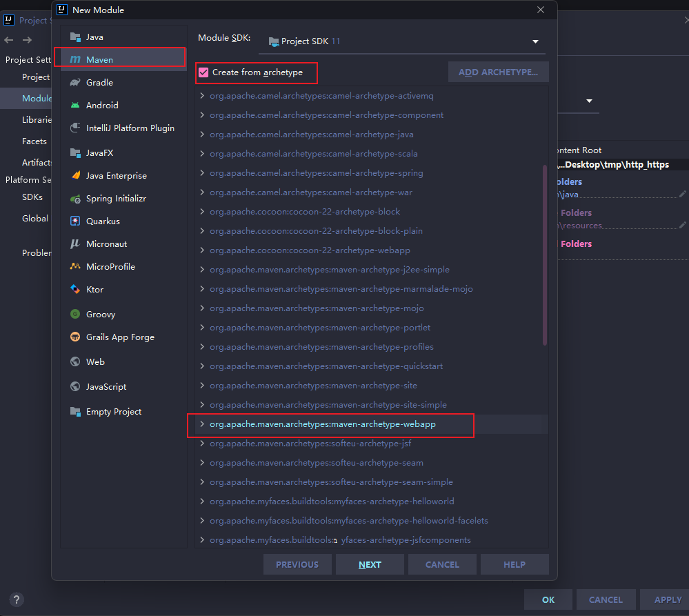
Task: Click the Quarkus icon
Action: (75, 221)
